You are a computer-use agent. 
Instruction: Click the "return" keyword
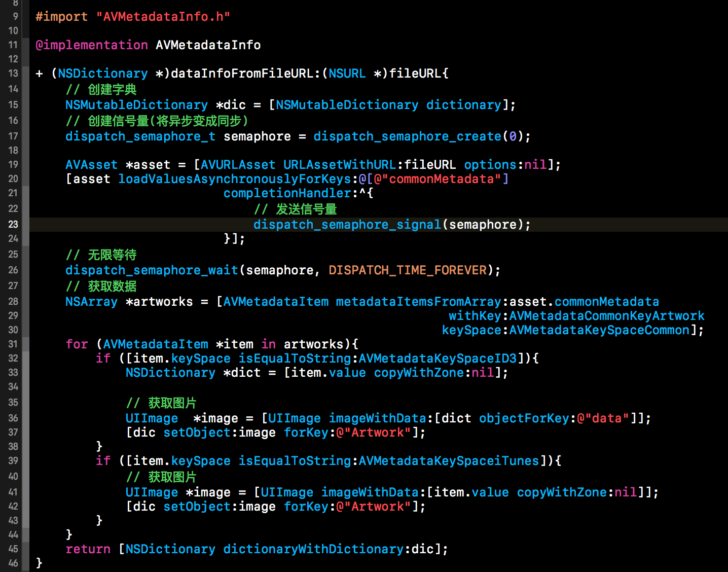[x=88, y=549]
